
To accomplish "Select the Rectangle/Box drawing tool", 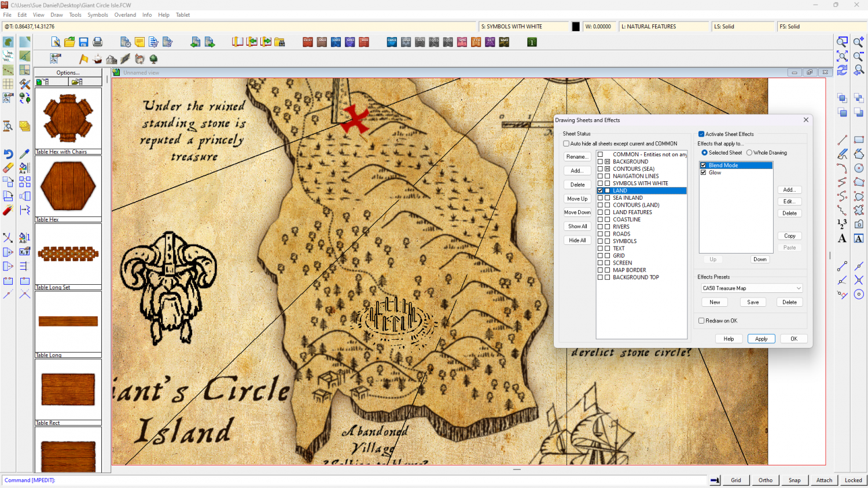I will (859, 140).
